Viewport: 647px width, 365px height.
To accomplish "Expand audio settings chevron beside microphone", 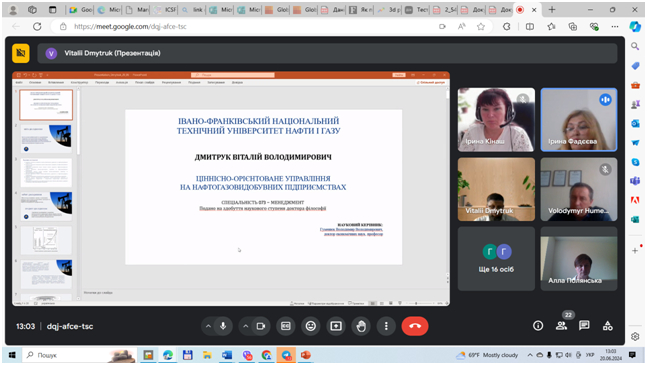I will tap(208, 326).
